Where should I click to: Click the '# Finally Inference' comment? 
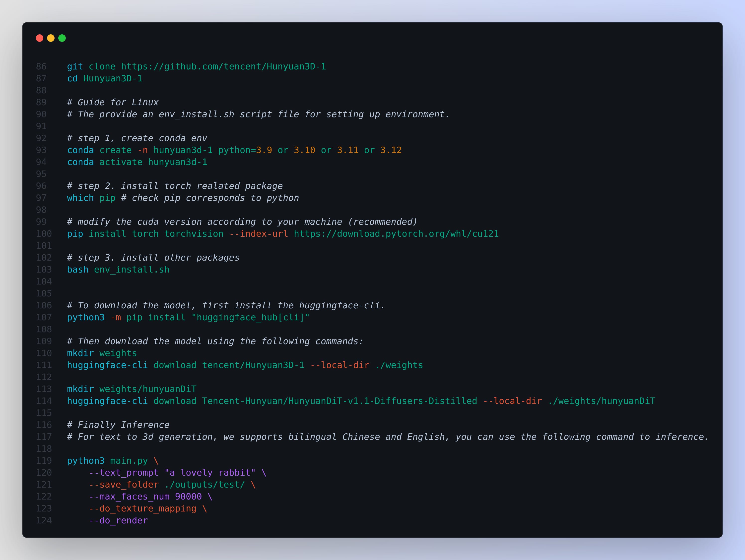pos(118,425)
